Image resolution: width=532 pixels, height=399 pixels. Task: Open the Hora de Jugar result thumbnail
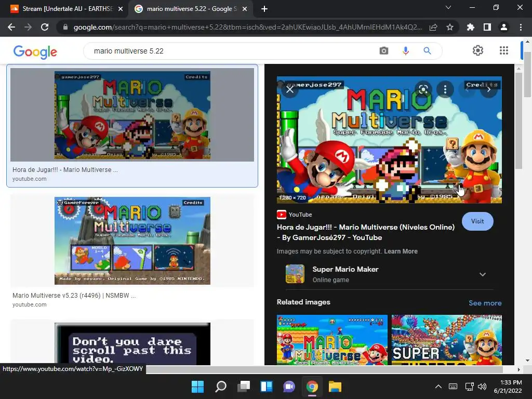point(132,115)
